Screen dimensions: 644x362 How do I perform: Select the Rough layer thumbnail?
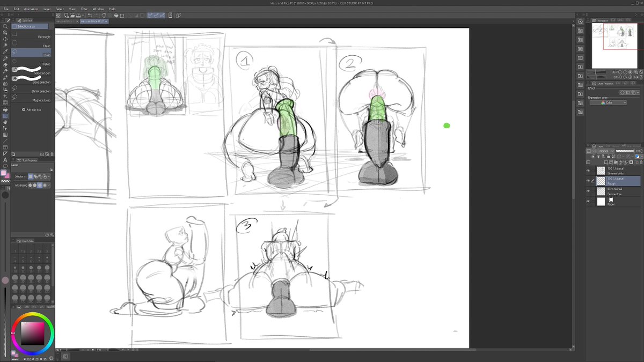[x=601, y=181]
